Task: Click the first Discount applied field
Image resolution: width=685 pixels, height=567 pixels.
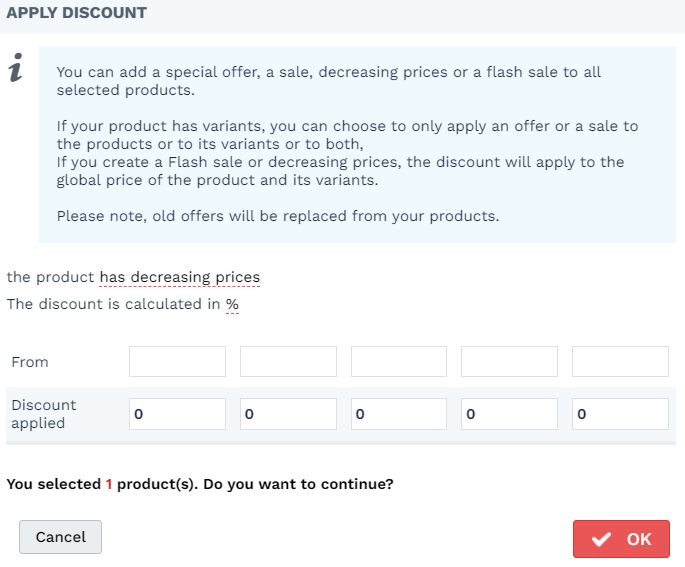Action: 177,414
